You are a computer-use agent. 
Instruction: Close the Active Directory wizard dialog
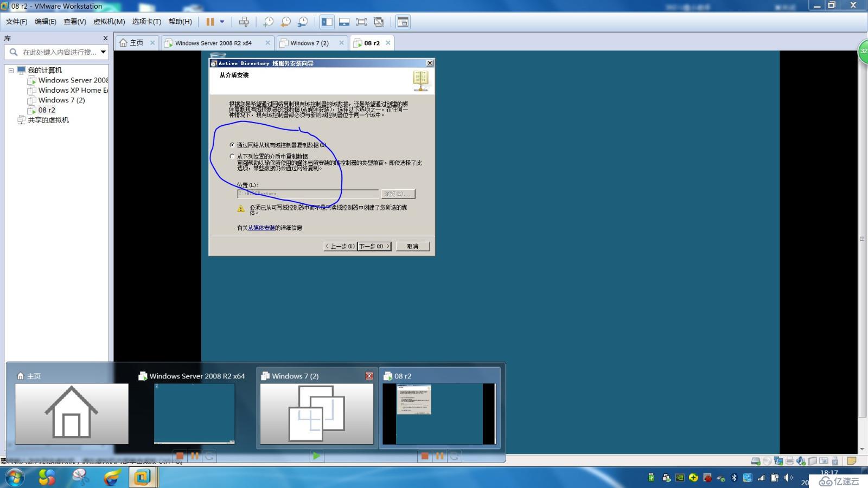[430, 63]
